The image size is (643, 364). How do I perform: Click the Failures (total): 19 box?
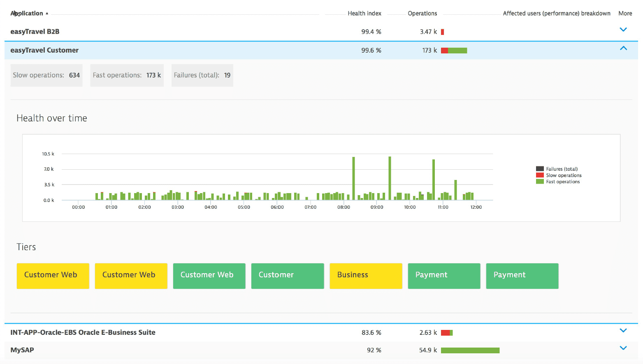click(x=202, y=75)
